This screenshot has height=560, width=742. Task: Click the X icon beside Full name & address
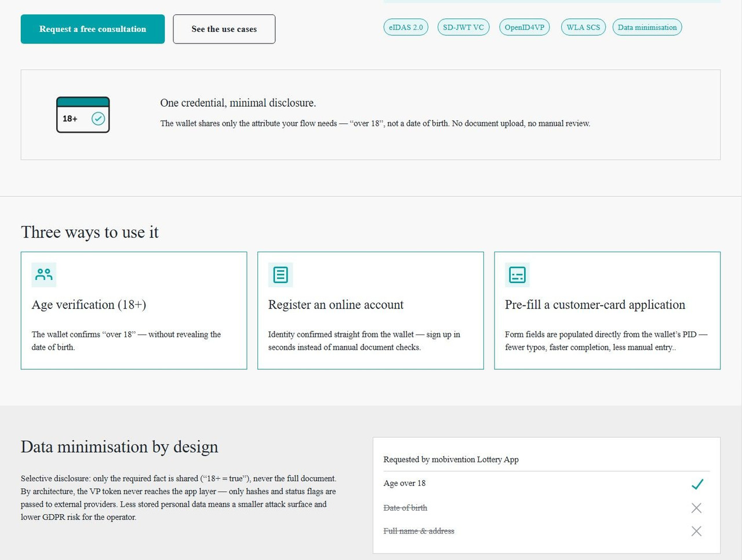tap(696, 531)
